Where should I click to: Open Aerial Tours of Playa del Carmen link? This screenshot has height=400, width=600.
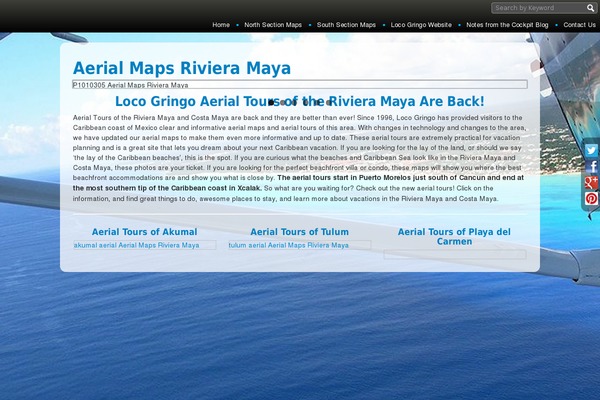[x=454, y=237]
